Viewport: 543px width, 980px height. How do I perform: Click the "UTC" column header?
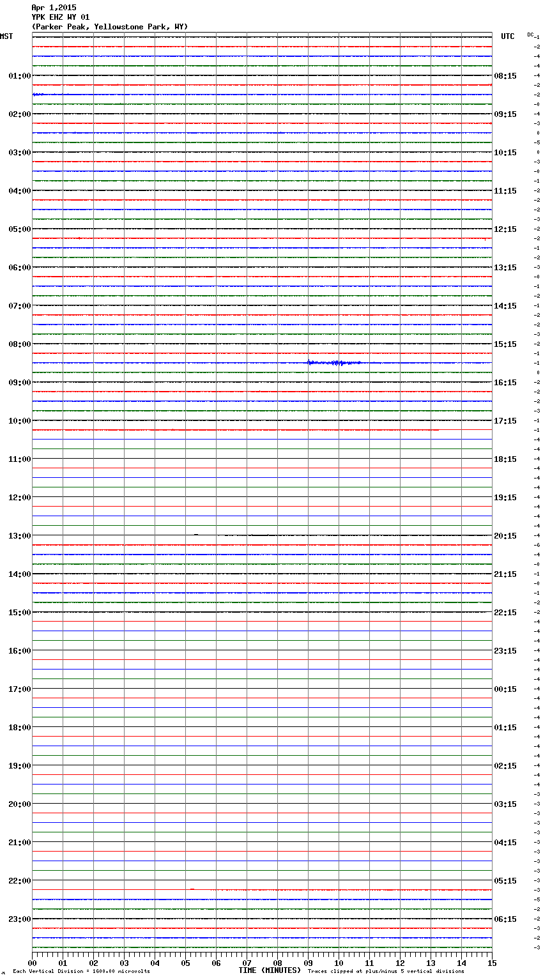[508, 36]
